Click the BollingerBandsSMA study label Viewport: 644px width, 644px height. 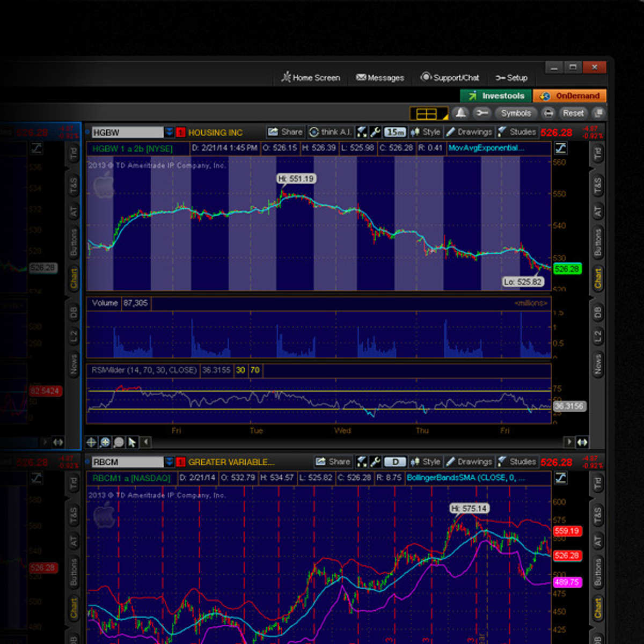[465, 478]
